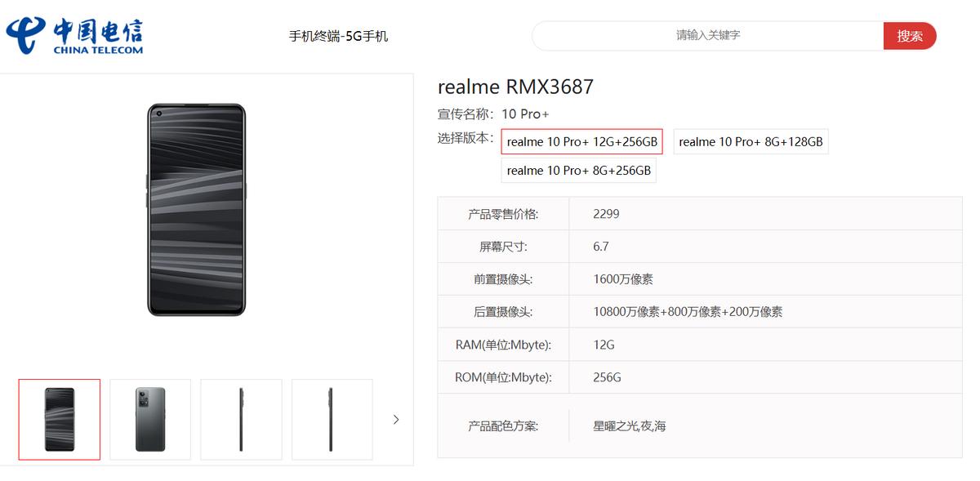Click the ROM(单位:Mbyte) label
980x481 pixels.
(503, 377)
